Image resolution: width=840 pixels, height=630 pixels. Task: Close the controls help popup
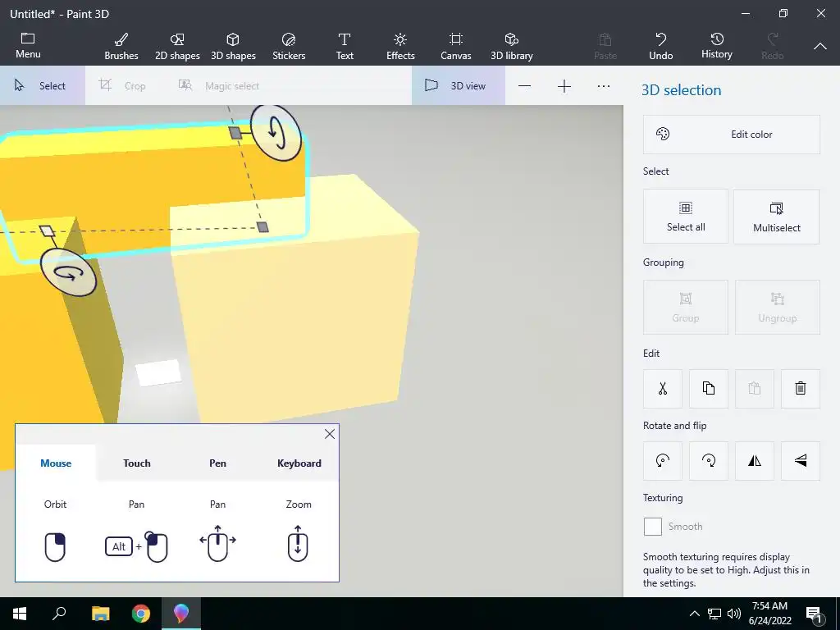click(x=330, y=434)
